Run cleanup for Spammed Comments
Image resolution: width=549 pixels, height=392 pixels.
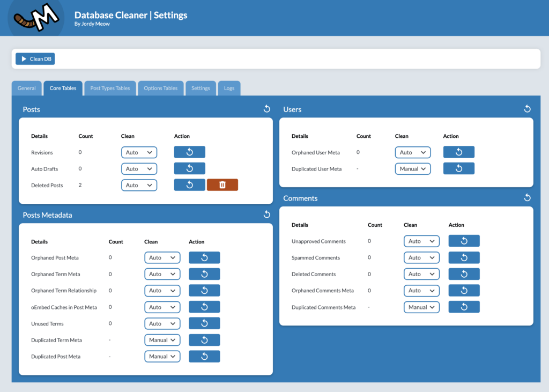464,257
